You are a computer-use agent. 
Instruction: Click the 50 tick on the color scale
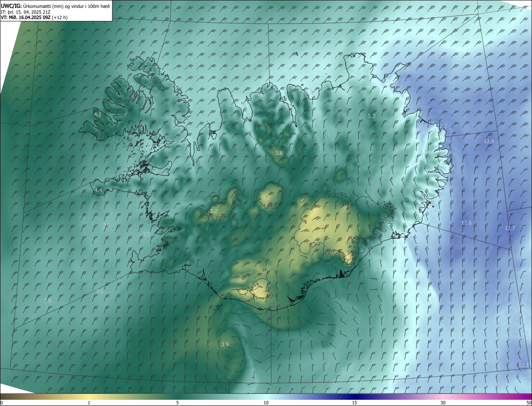[x=529, y=403]
